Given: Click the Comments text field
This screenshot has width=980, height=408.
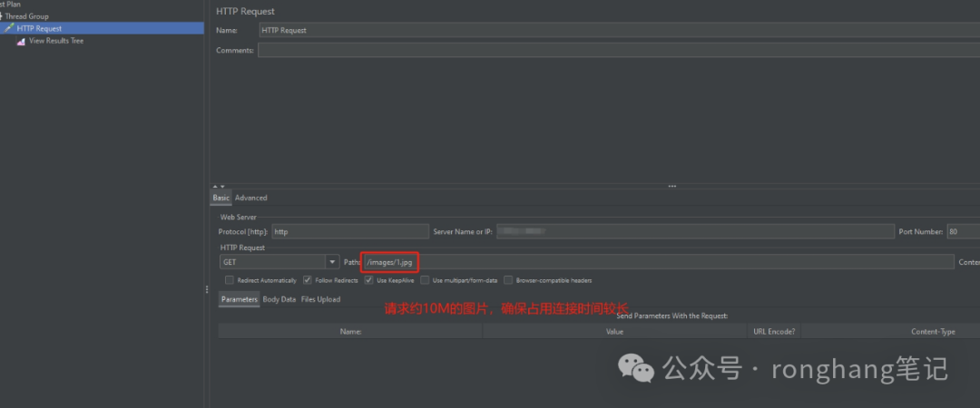Looking at the screenshot, I should [617, 50].
